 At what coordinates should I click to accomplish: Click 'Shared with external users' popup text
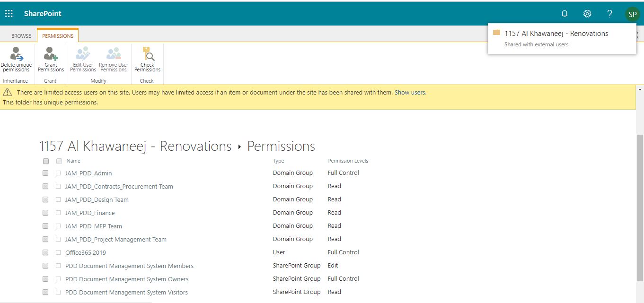pos(536,44)
